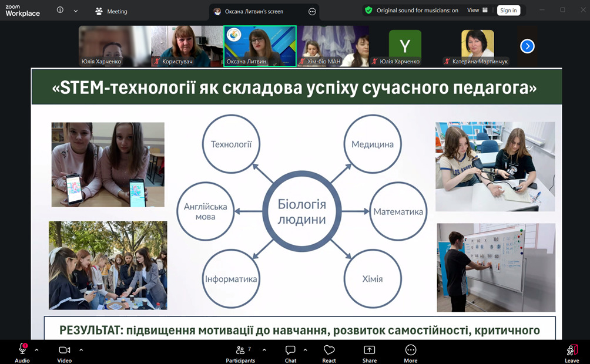
Task: Click the meeting info icon
Action: (x=60, y=11)
